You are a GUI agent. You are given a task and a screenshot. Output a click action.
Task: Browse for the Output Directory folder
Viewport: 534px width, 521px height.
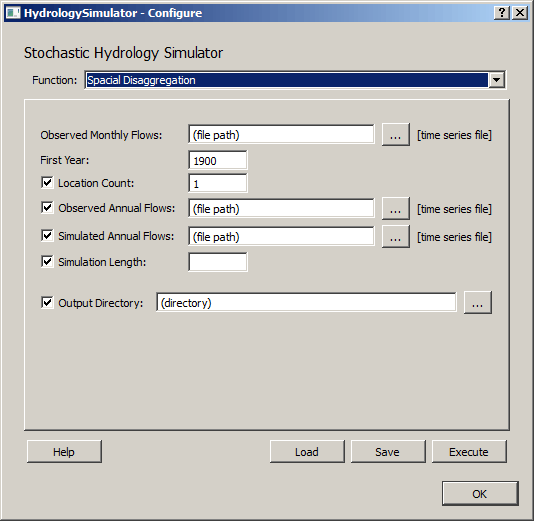(478, 302)
